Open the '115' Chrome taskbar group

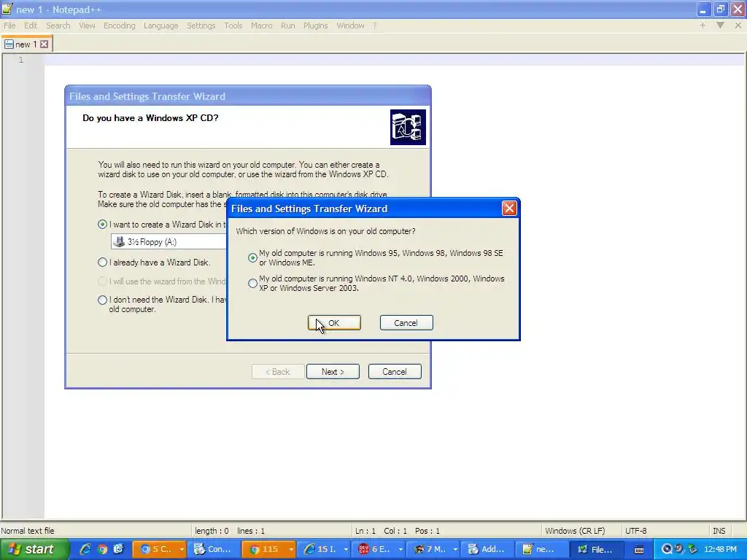[x=268, y=549]
